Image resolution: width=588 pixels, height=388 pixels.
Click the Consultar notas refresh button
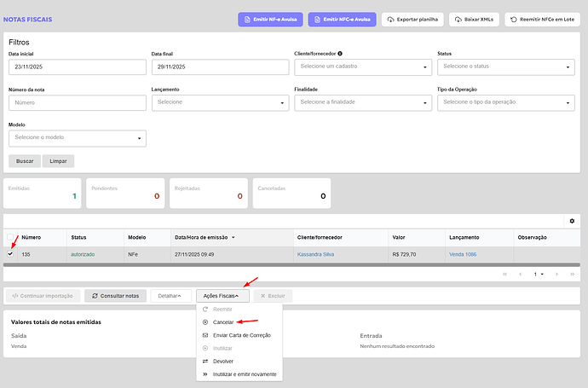coord(115,295)
